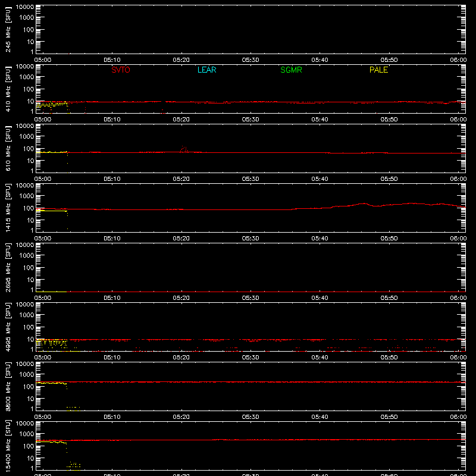Viewport: 476px width, 476px height.
Task: Click the 1000 label on the 15400 MHz axis
Action: (x=27, y=434)
